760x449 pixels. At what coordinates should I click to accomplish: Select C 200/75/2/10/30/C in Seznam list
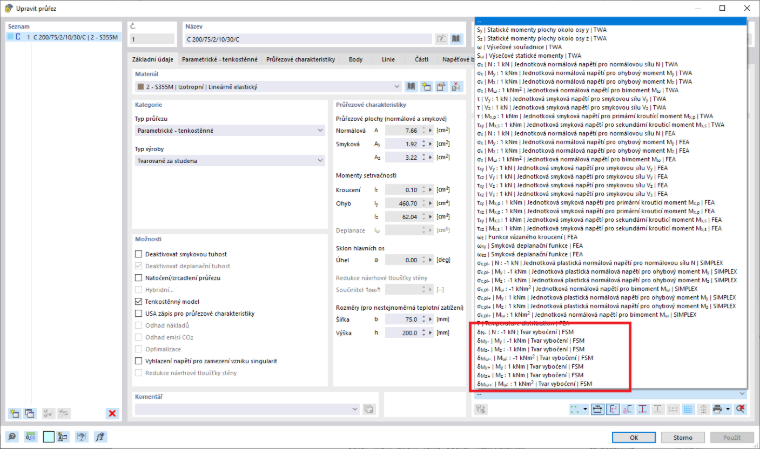64,37
